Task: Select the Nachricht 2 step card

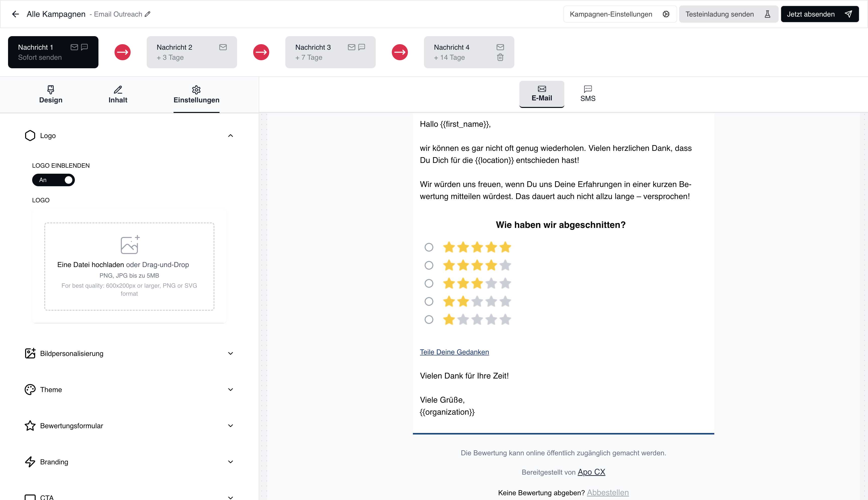Action: (x=191, y=52)
